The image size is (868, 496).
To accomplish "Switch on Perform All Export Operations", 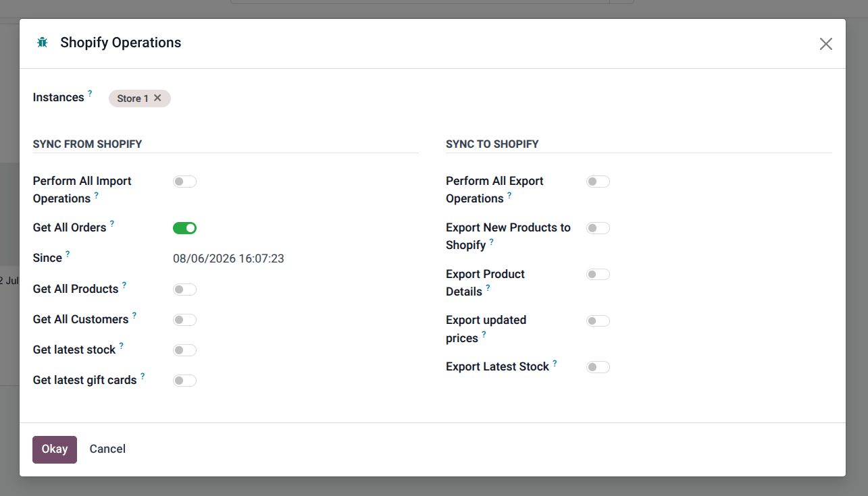I will click(598, 182).
